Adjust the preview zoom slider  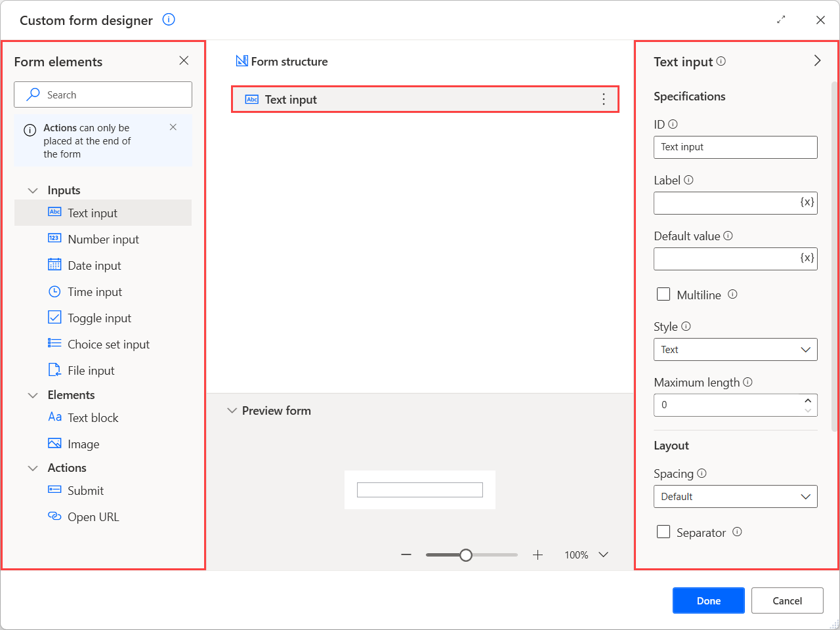click(x=466, y=555)
